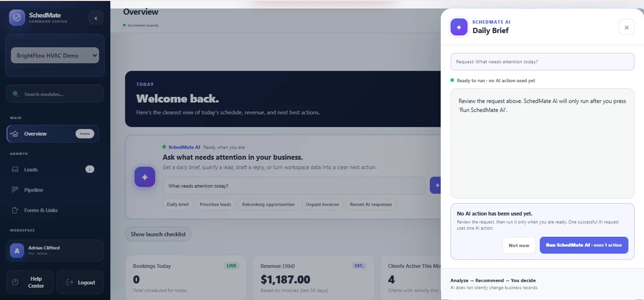Click the purple send button beside the prompt input

pos(435,185)
